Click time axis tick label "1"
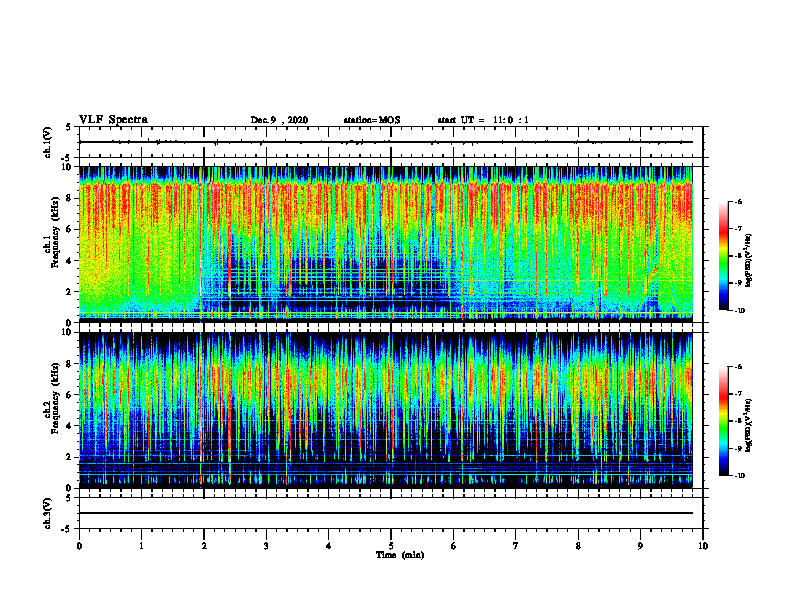This screenshot has height=612, width=792. tap(141, 546)
